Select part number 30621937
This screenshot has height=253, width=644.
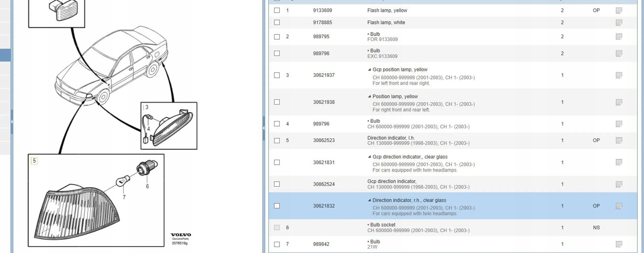[x=324, y=75]
